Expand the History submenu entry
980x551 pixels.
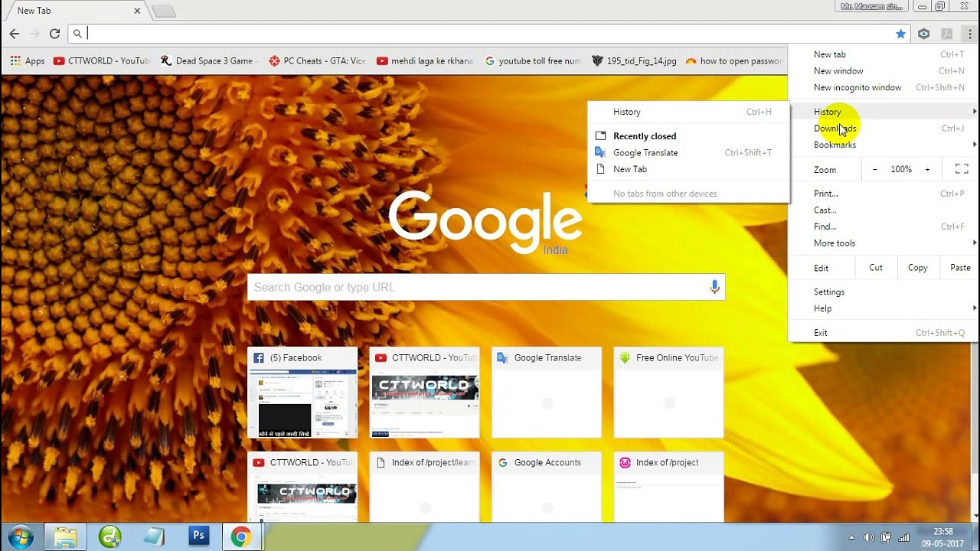884,112
